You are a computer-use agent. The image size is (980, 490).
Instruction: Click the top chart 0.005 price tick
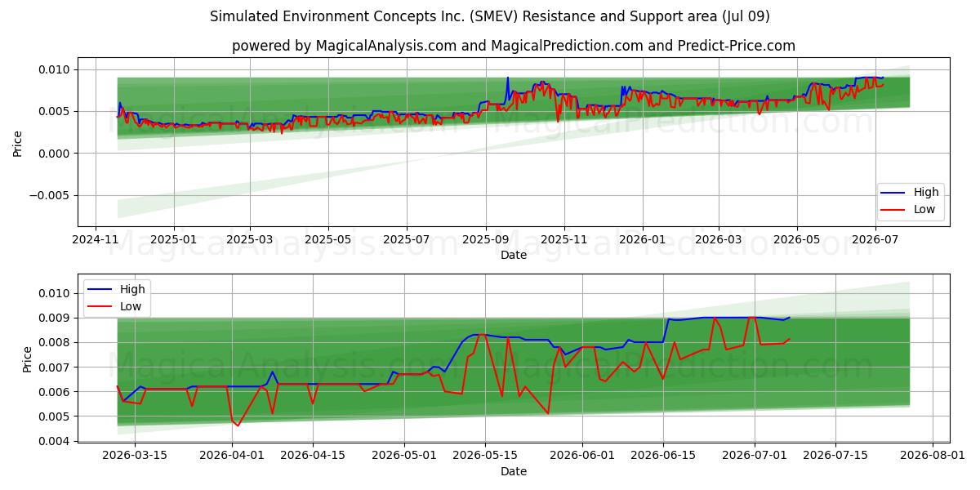[x=56, y=111]
